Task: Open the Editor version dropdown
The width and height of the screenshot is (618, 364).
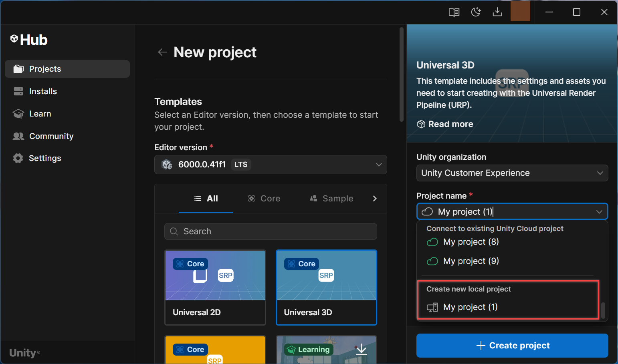Action: click(271, 165)
